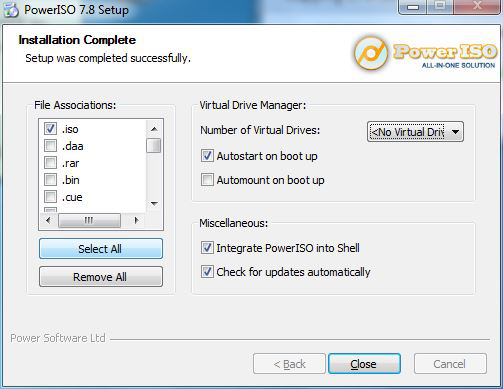Screen dimensions: 503x389
Task: Click the file list scroll left arrow
Action: [x=49, y=220]
